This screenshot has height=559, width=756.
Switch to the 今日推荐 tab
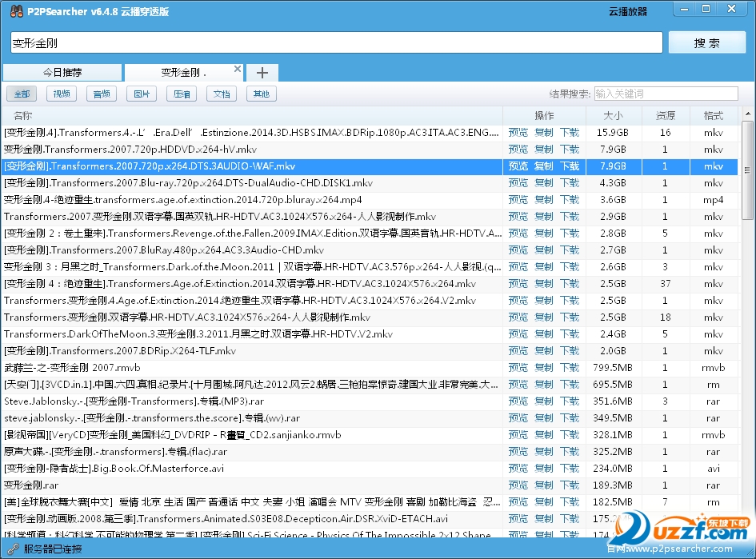pos(62,72)
